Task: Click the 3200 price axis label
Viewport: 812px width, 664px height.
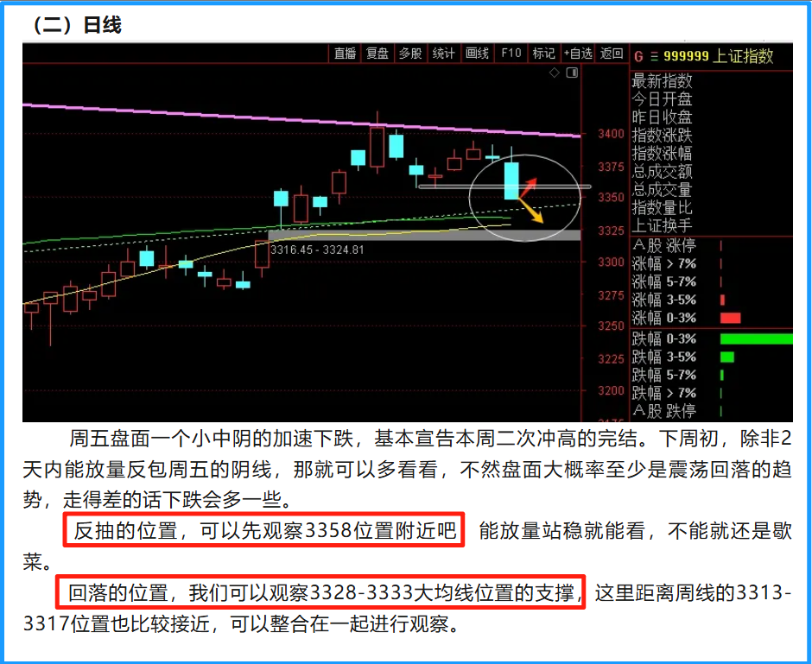Action: (611, 391)
